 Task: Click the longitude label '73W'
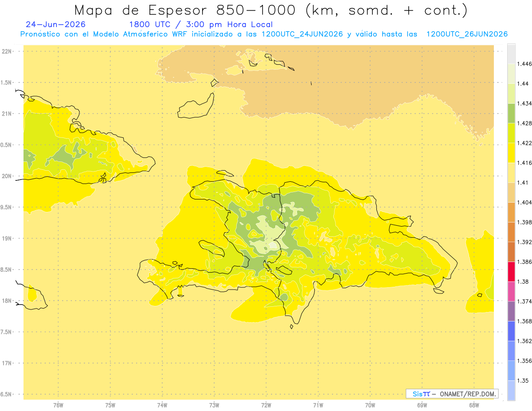[x=214, y=405]
